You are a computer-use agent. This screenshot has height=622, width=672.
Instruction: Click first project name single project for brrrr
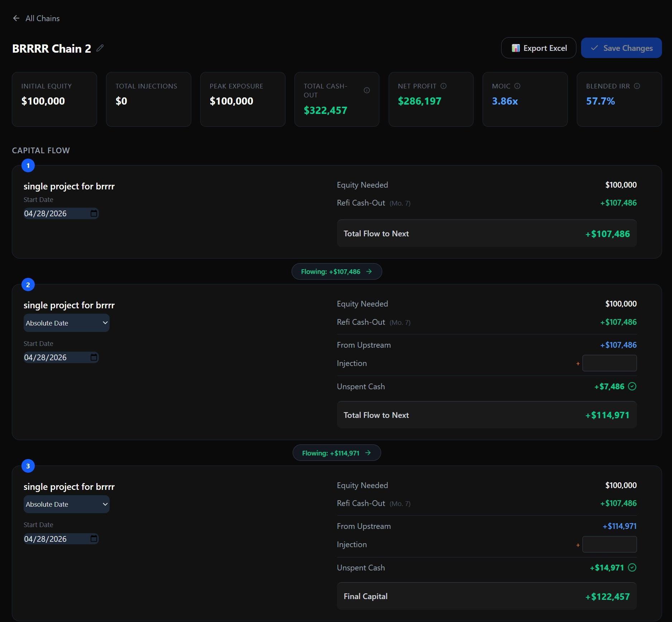(69, 186)
